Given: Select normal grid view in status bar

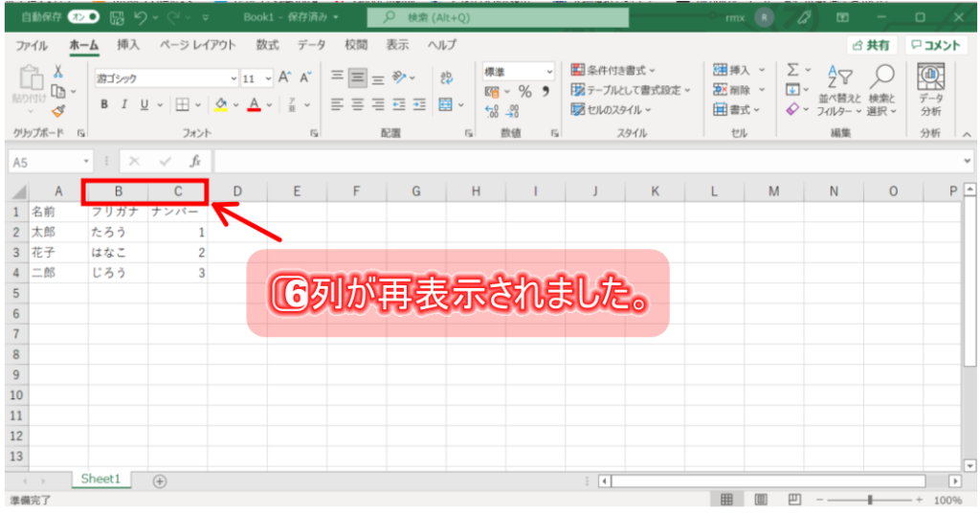Looking at the screenshot, I should pos(726,500).
